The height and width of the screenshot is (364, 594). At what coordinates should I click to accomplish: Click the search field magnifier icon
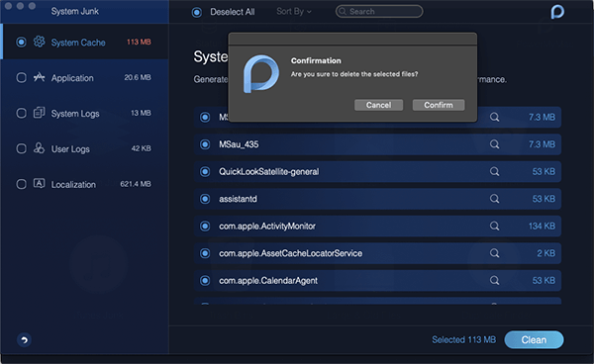point(343,11)
